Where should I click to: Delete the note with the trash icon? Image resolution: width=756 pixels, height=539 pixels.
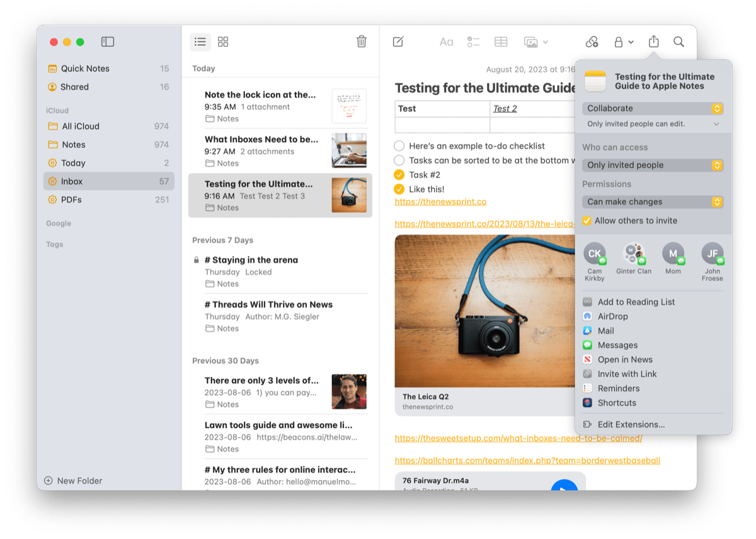[x=361, y=42]
